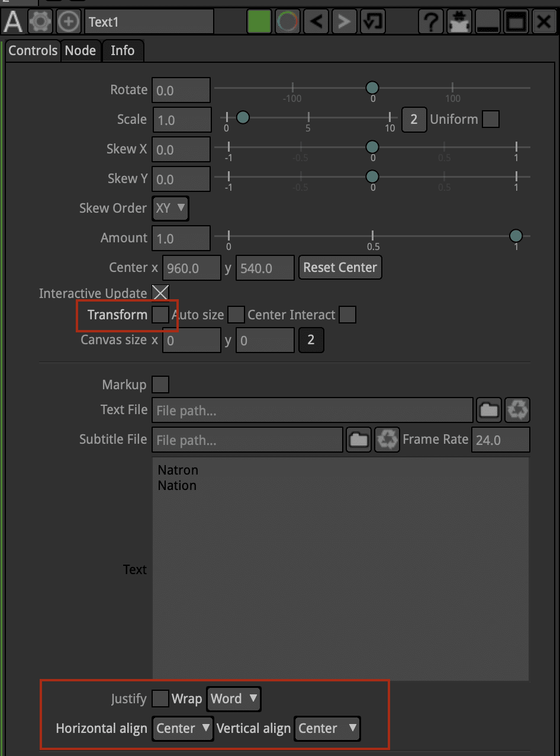Click the Scale value field
This screenshot has width=560, height=756.
click(x=182, y=120)
